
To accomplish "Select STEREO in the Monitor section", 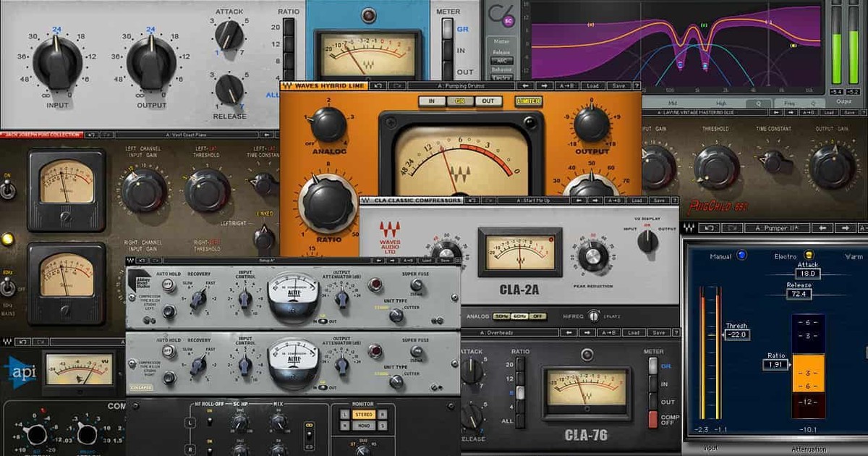I will (x=364, y=415).
